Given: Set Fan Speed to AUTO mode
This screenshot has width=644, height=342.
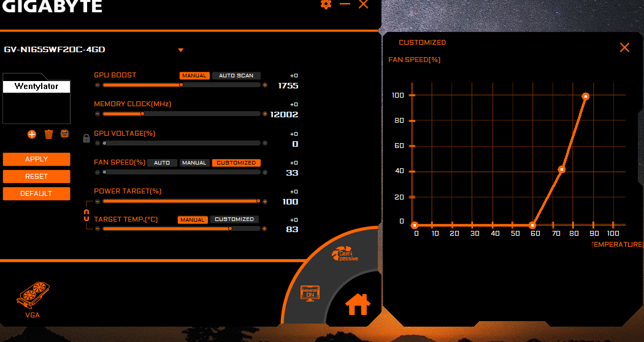Looking at the screenshot, I should [162, 163].
